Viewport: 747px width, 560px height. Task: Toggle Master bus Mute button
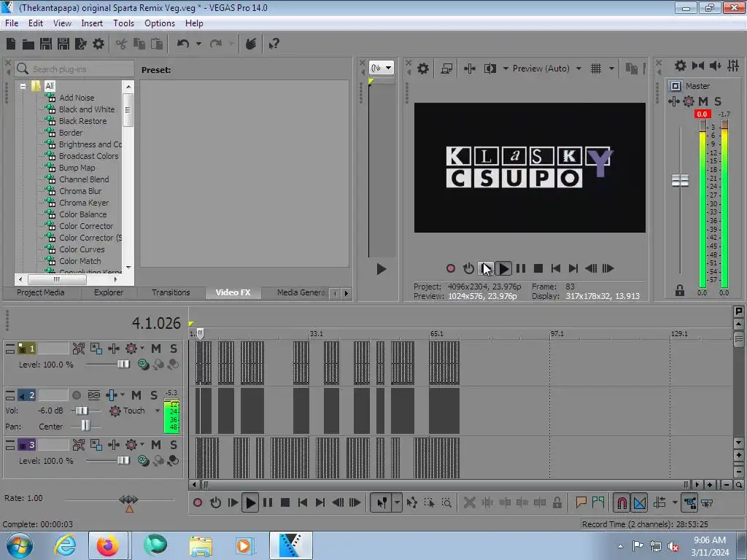[x=703, y=101]
